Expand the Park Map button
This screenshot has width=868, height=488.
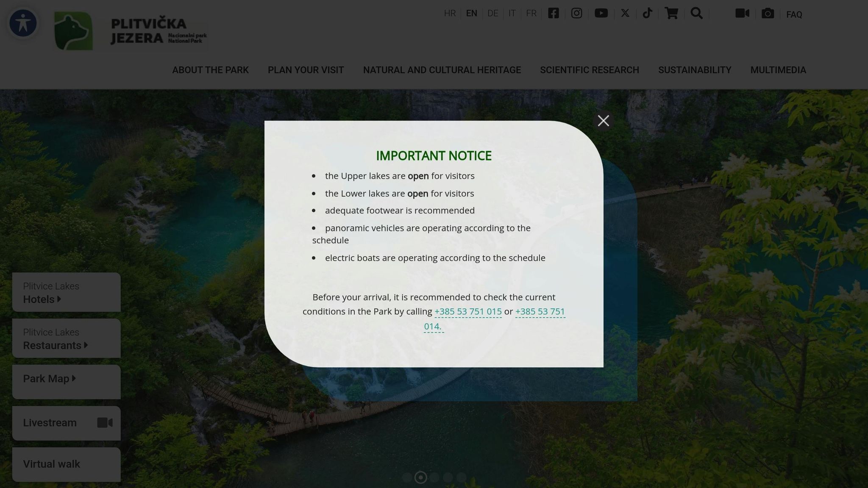point(66,381)
